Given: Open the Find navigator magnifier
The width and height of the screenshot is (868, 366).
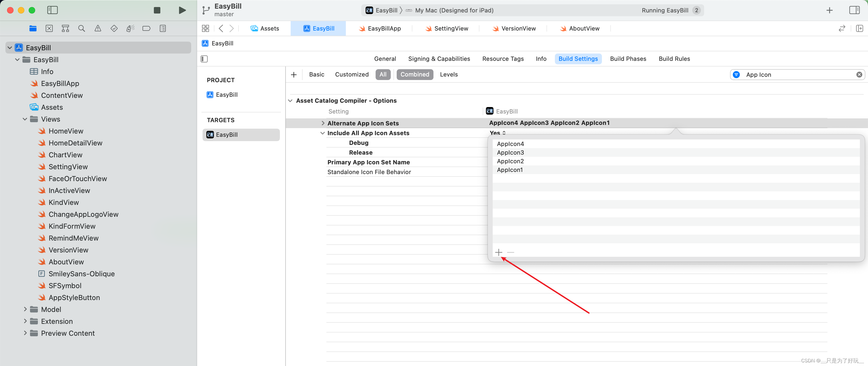Looking at the screenshot, I should (82, 28).
